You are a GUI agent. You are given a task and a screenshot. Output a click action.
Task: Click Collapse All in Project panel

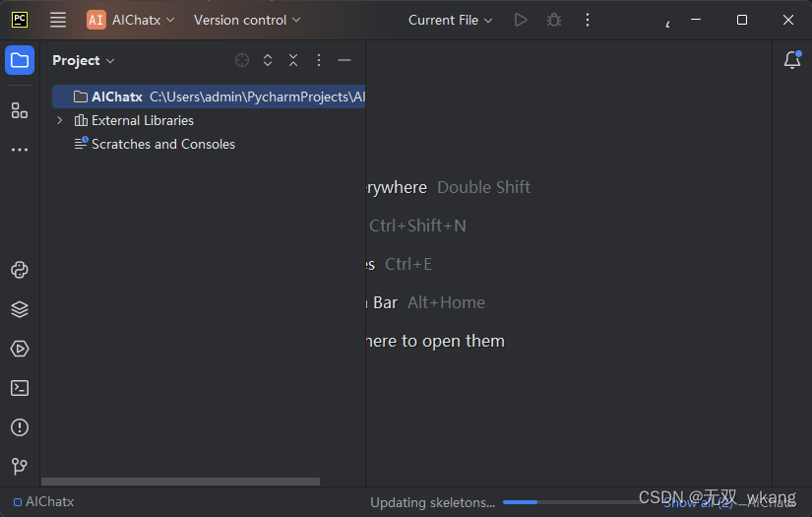[293, 61]
